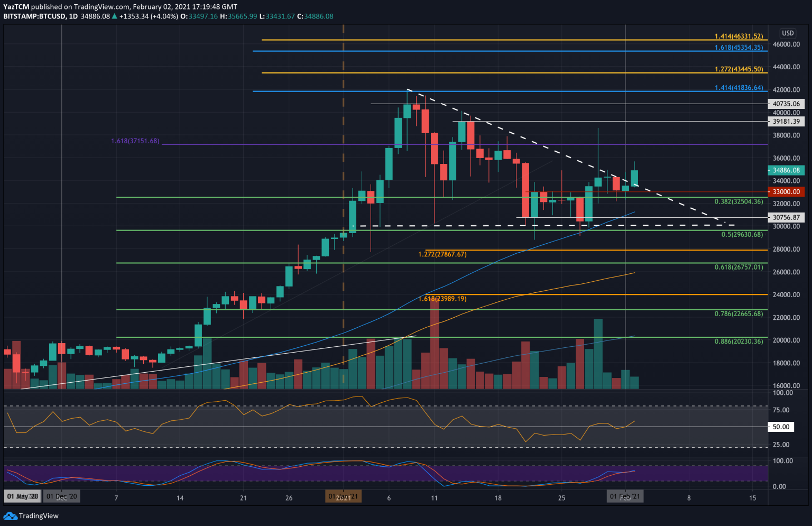Click the TradingView cloud logo
812x526 pixels.
point(11,515)
